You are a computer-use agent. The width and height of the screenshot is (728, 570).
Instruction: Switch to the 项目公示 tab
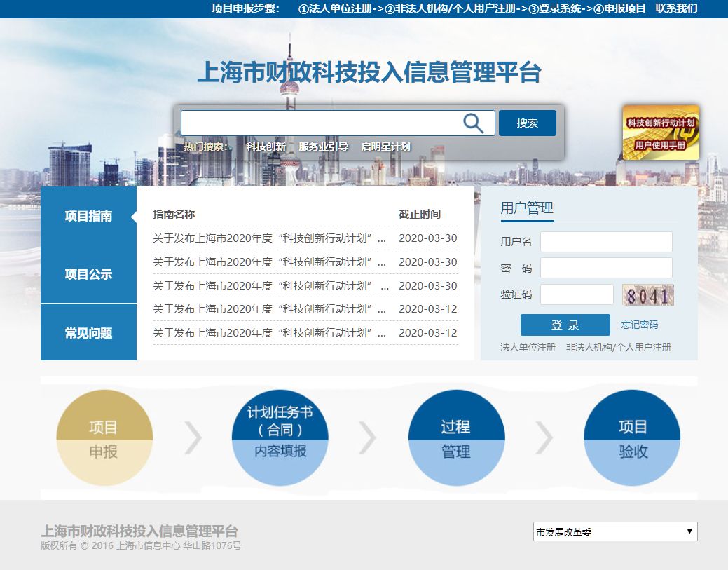89,274
